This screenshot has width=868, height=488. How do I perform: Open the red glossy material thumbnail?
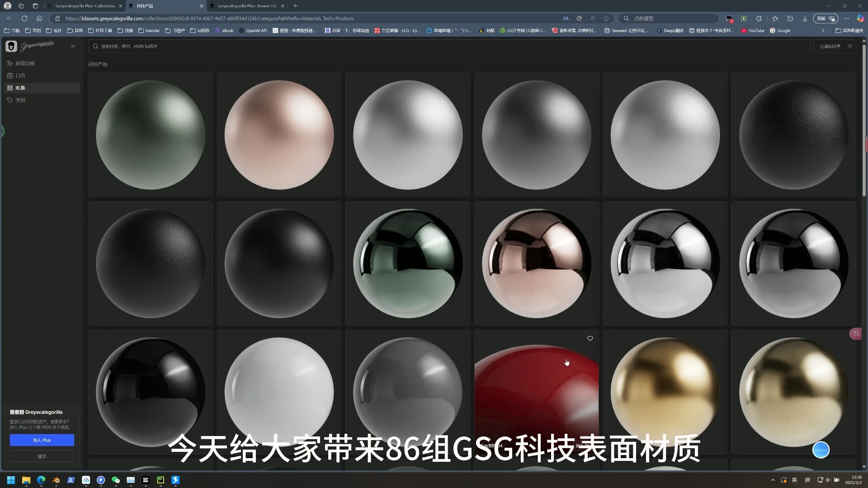click(537, 392)
